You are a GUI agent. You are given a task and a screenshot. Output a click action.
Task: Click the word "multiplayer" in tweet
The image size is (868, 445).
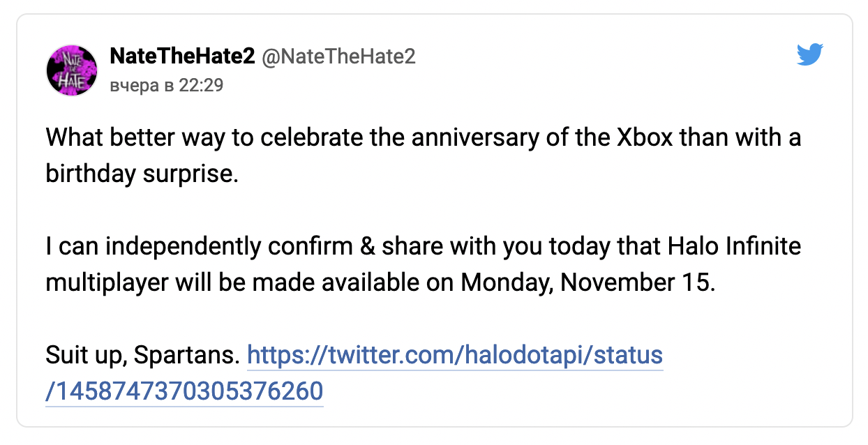[x=107, y=282]
